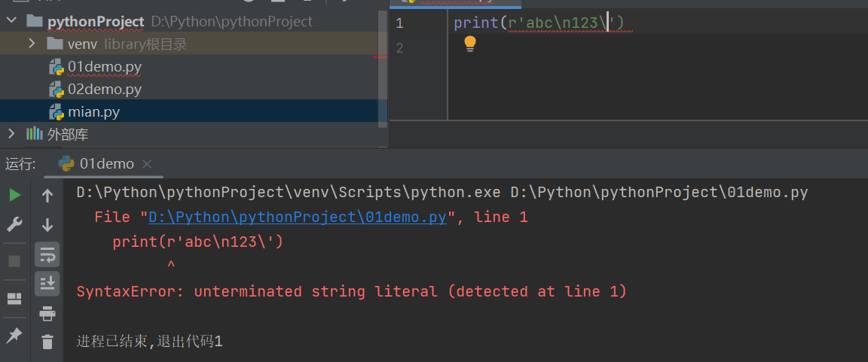
Task: Toggle scroll to end of console
Action: pos(47,283)
